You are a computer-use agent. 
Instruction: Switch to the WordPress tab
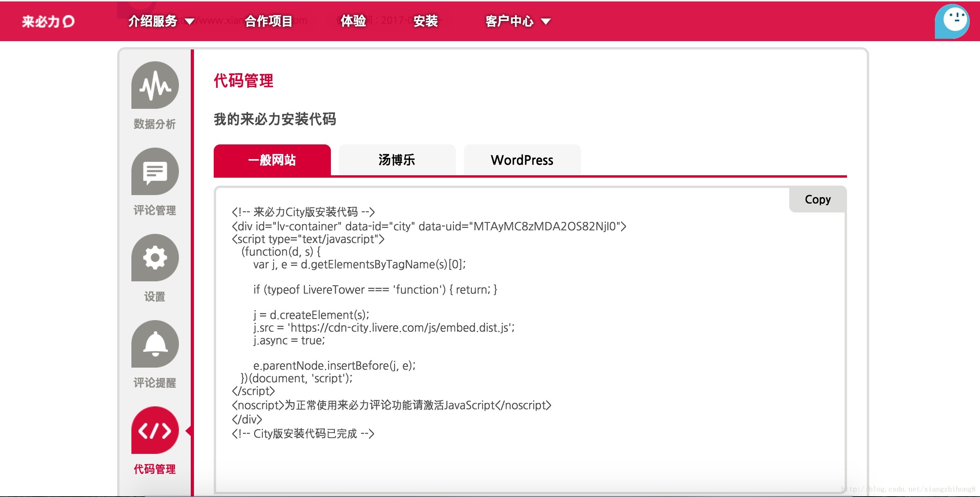pos(522,160)
